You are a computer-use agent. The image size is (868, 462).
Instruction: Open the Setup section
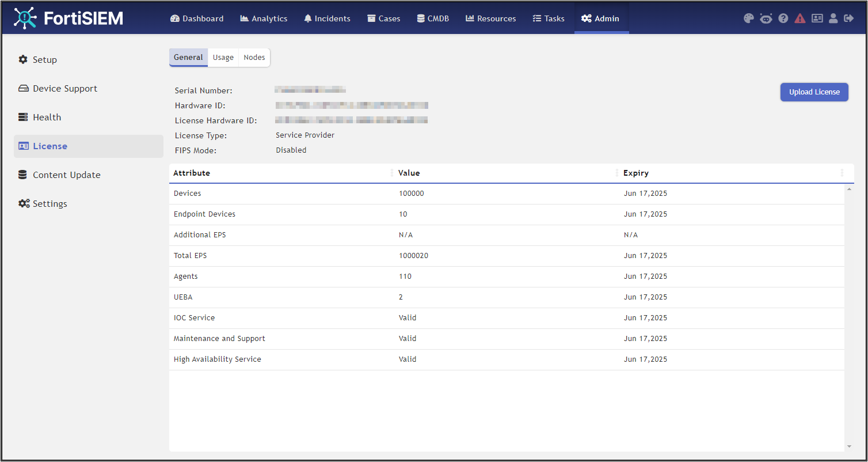tap(45, 59)
